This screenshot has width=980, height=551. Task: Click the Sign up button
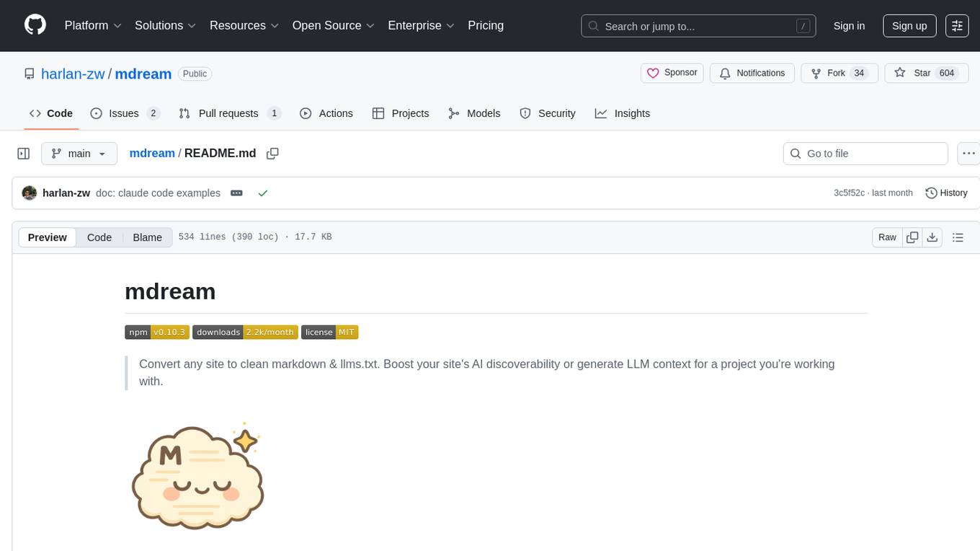tap(909, 26)
